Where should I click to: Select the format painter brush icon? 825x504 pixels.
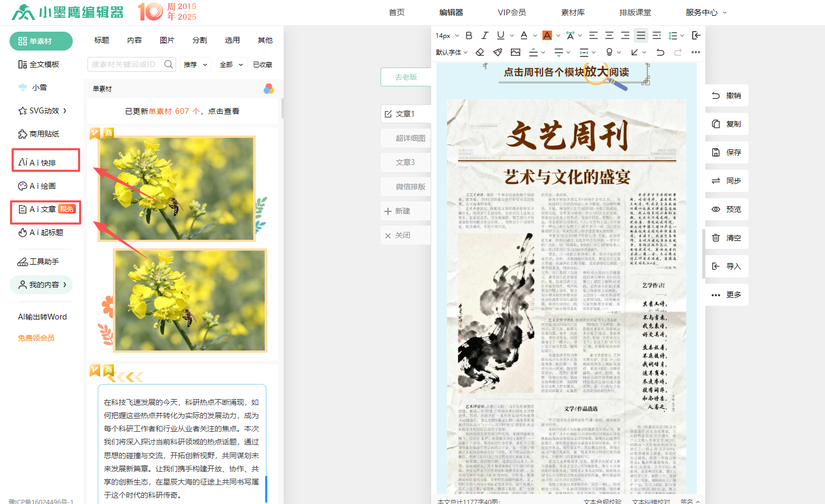(497, 52)
